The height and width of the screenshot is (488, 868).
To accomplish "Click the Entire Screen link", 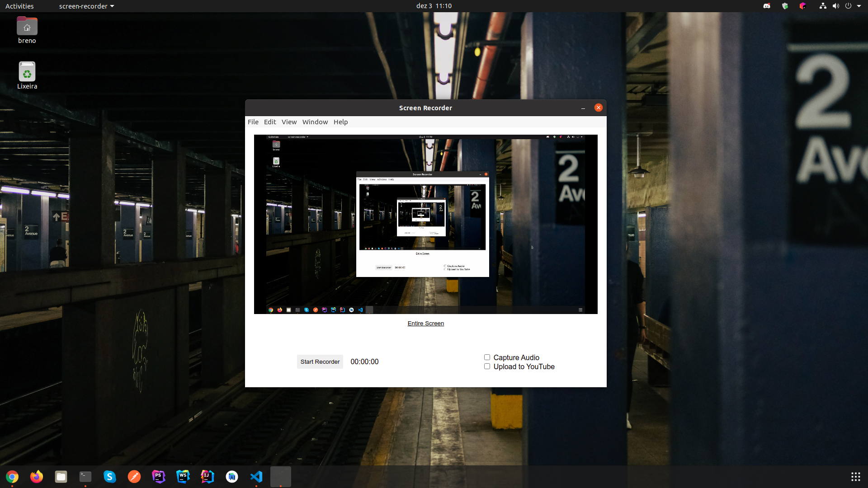I will tap(426, 324).
